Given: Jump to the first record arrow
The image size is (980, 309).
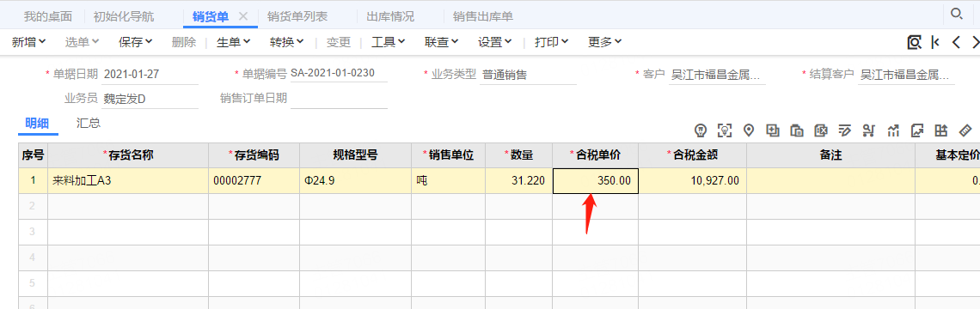Looking at the screenshot, I should point(935,42).
